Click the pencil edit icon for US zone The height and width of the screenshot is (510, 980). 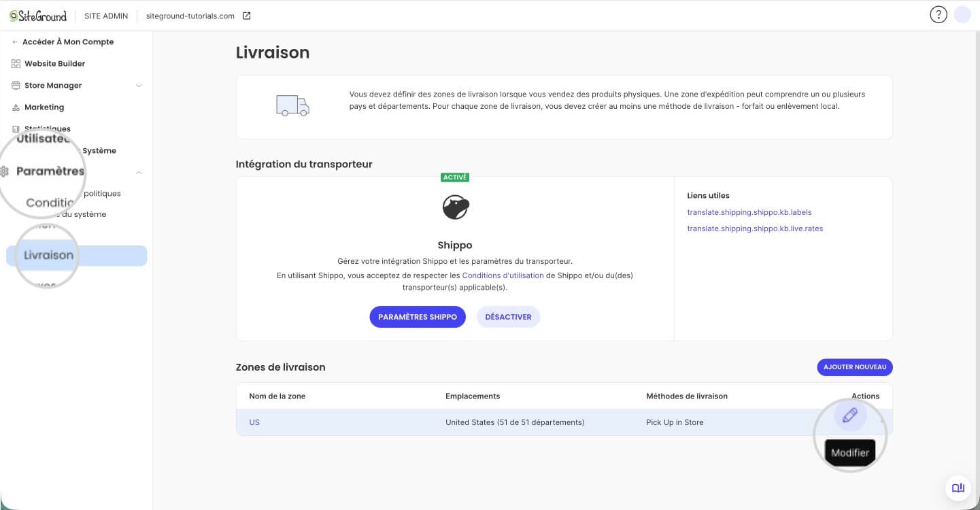click(x=850, y=415)
